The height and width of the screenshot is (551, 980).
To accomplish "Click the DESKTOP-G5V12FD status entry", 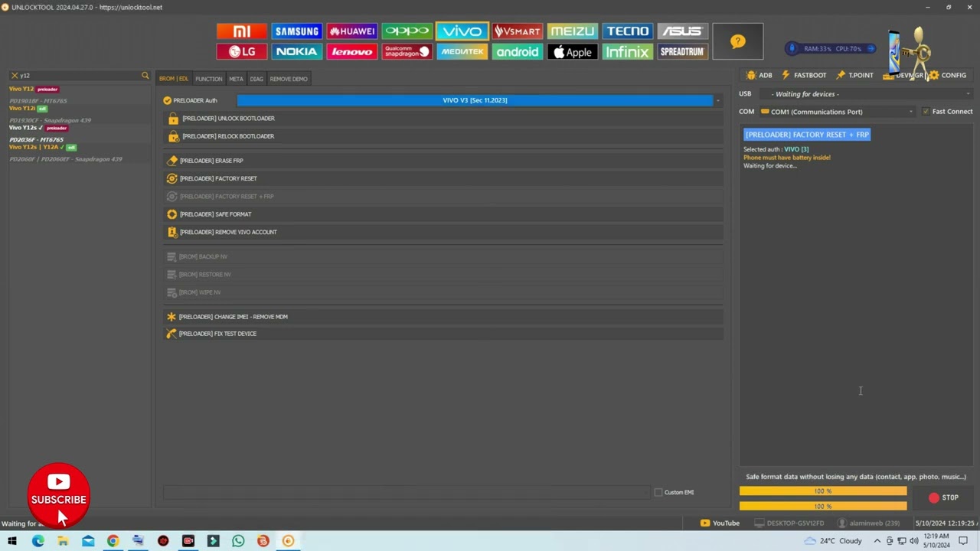I will (789, 523).
